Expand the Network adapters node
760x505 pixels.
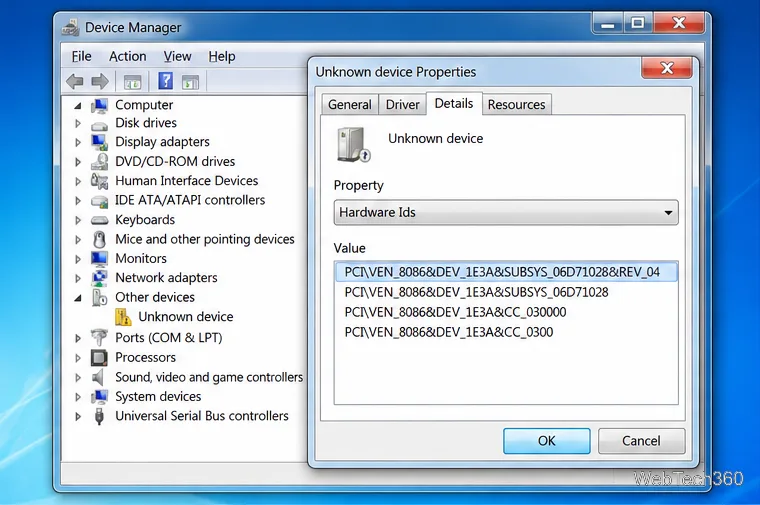click(x=78, y=278)
